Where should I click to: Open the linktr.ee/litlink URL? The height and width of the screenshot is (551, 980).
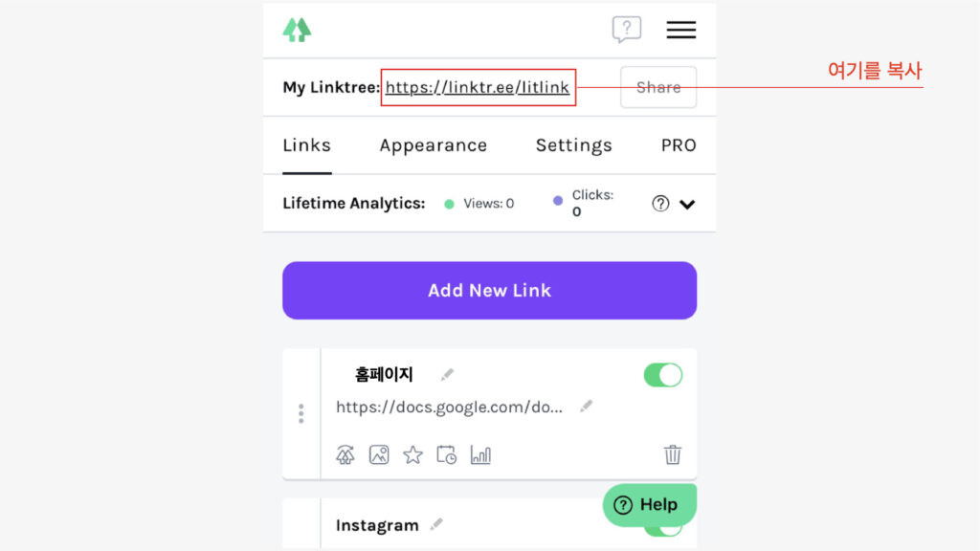(x=477, y=87)
